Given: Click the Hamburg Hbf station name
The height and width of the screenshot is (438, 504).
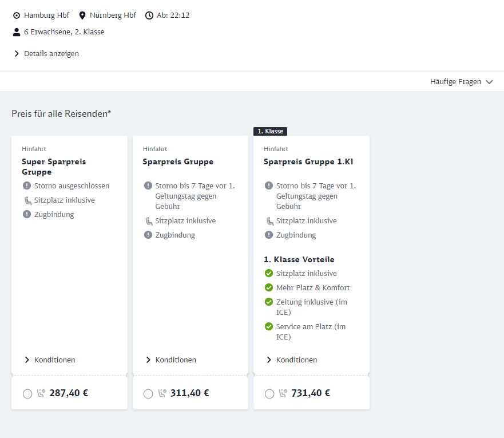Looking at the screenshot, I should coord(46,15).
